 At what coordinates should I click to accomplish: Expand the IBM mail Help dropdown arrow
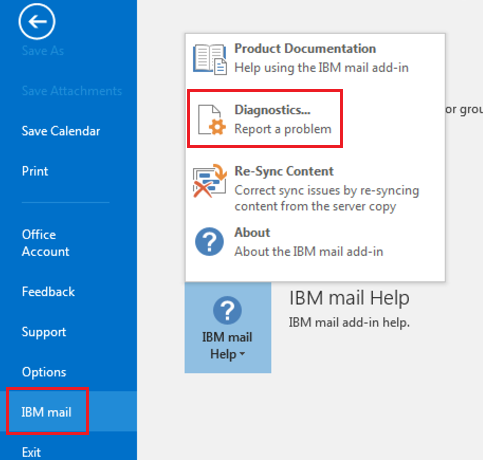[242, 354]
